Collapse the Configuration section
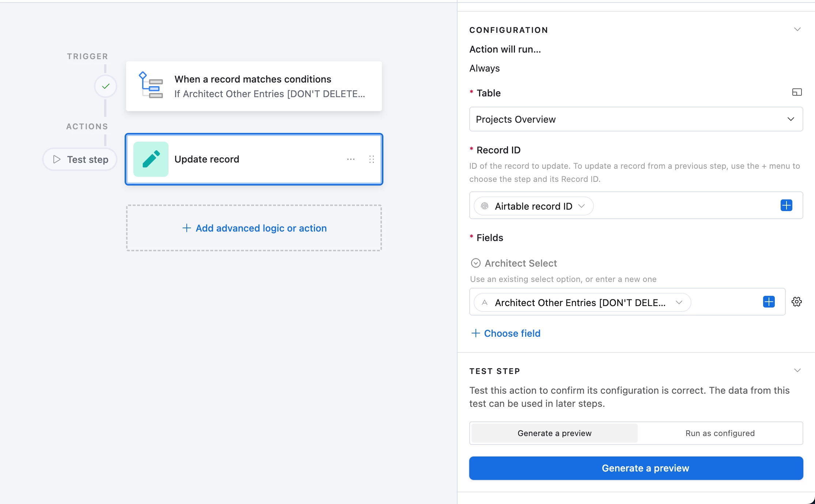The width and height of the screenshot is (815, 504). click(x=797, y=29)
